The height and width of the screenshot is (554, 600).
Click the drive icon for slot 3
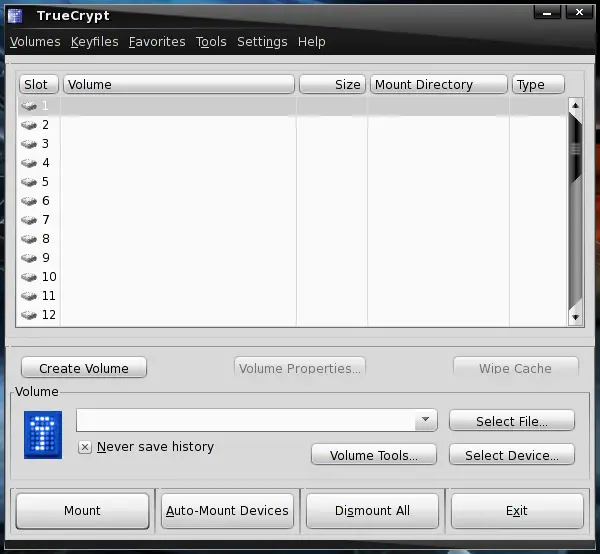29,144
